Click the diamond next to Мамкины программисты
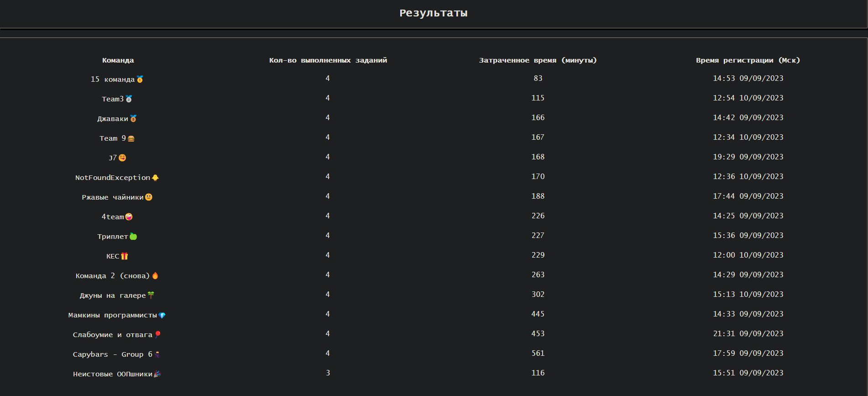The width and height of the screenshot is (868, 396). click(162, 315)
